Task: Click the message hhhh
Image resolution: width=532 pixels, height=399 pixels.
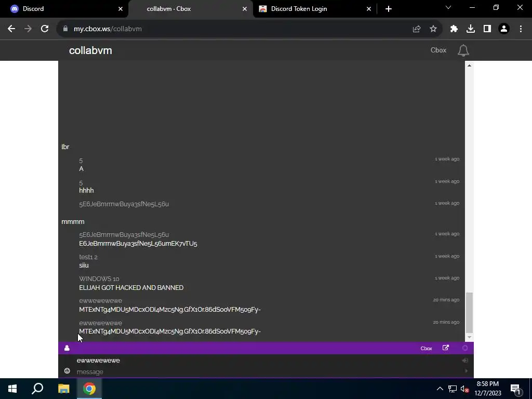Action: coord(86,190)
